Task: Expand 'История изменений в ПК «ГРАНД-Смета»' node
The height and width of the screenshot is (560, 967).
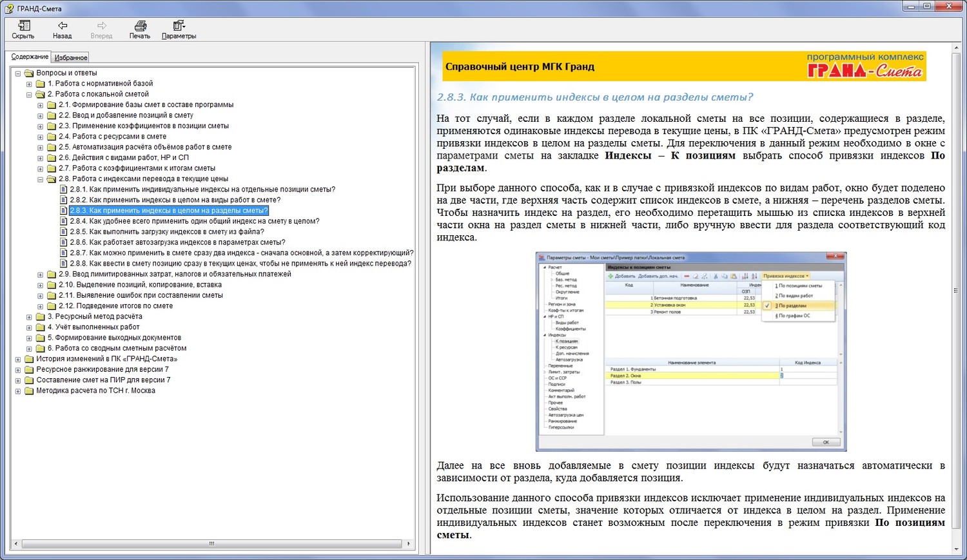Action: [18, 360]
